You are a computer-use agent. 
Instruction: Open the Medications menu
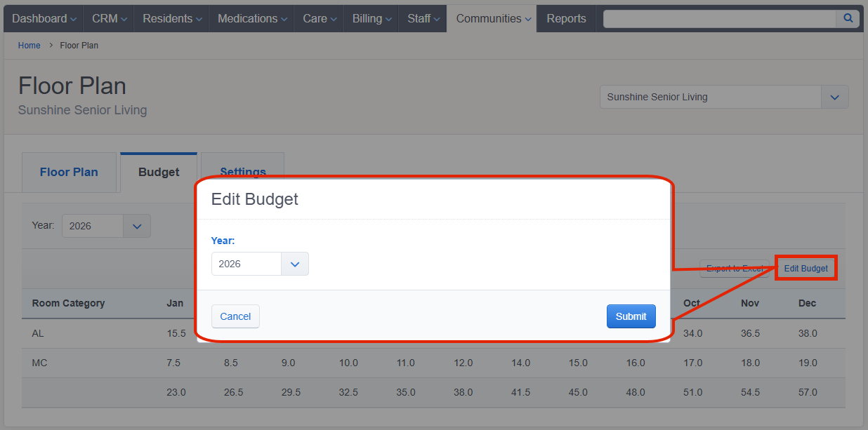coord(251,19)
